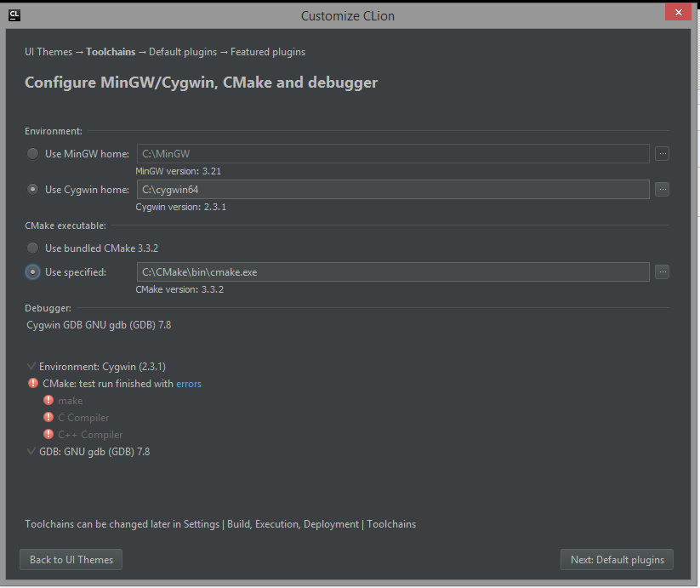Click error icon next to make
700x588 pixels.
click(48, 401)
